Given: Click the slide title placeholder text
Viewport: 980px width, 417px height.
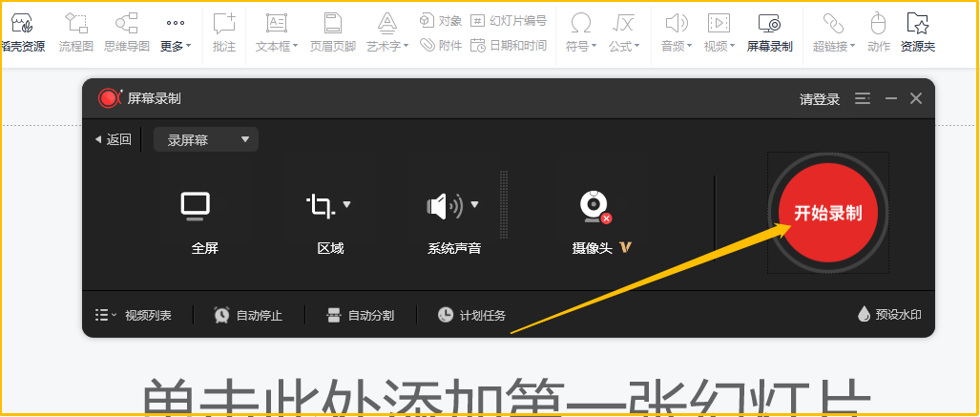Looking at the screenshot, I should pos(506,396).
